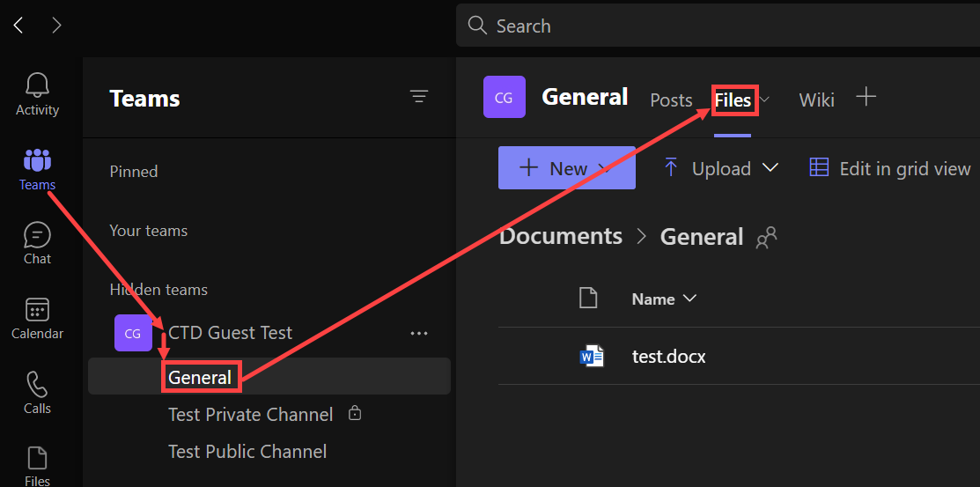Screen dimensions: 980x487
Task: Click the CG avatar in channel header
Action: (505, 97)
